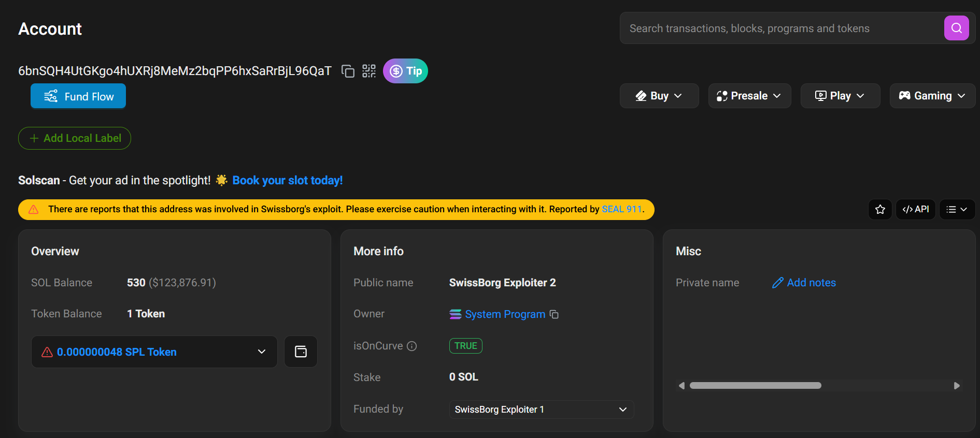Open the SEAL 911 reporter link
Image resolution: width=980 pixels, height=438 pixels.
pos(621,209)
